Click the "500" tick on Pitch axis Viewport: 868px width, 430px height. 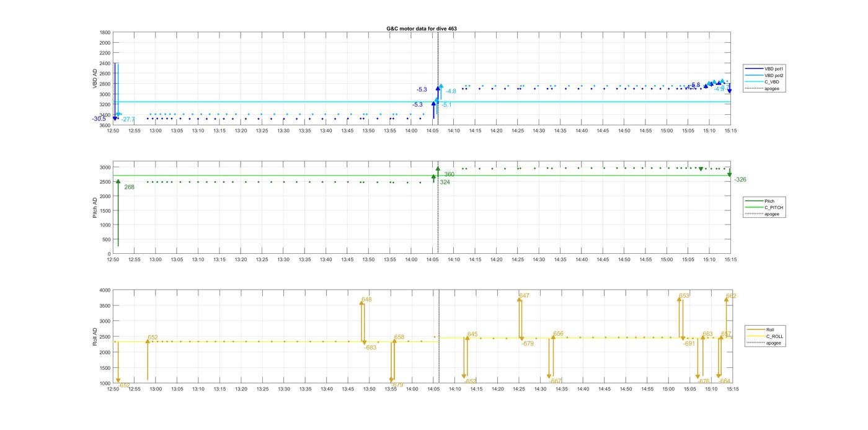(x=107, y=240)
